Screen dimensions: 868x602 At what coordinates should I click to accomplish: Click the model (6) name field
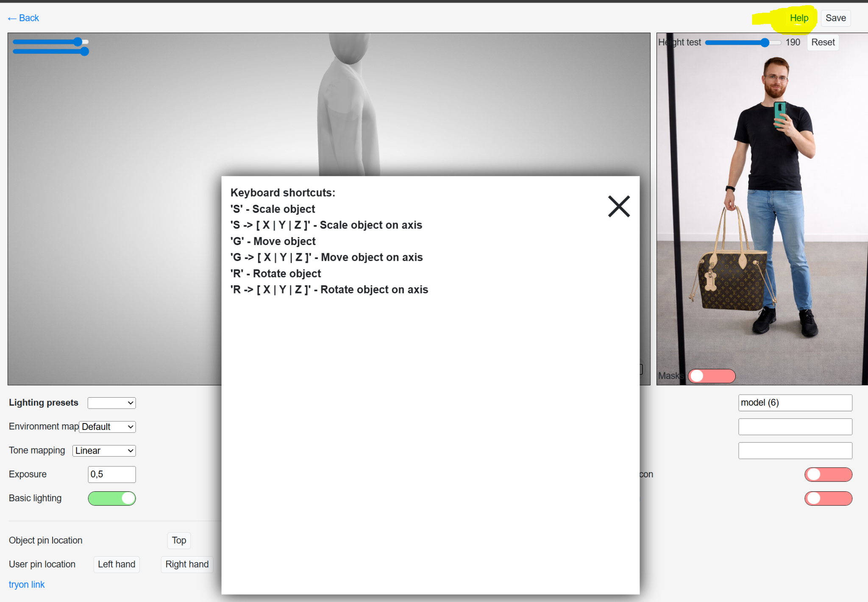pos(795,403)
